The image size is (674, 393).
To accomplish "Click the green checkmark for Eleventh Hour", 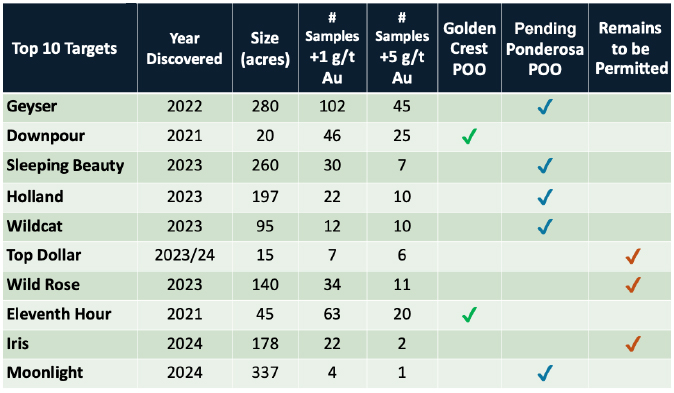I will [469, 315].
